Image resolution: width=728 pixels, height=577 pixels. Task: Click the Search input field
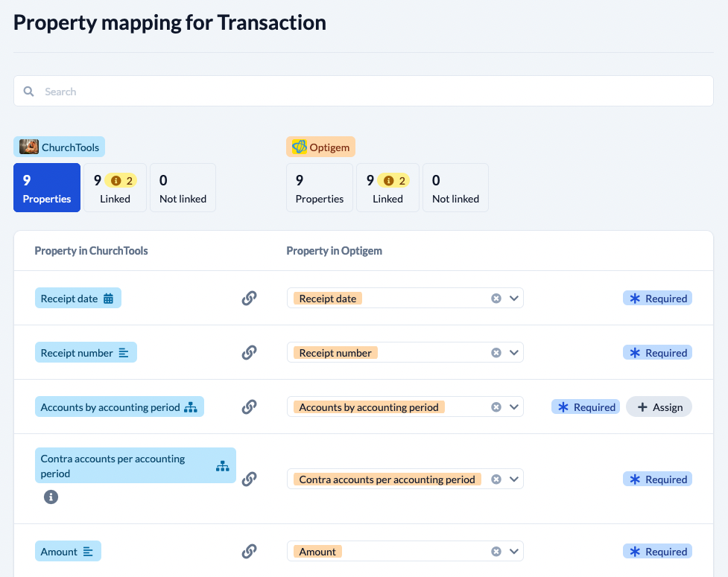tap(364, 92)
